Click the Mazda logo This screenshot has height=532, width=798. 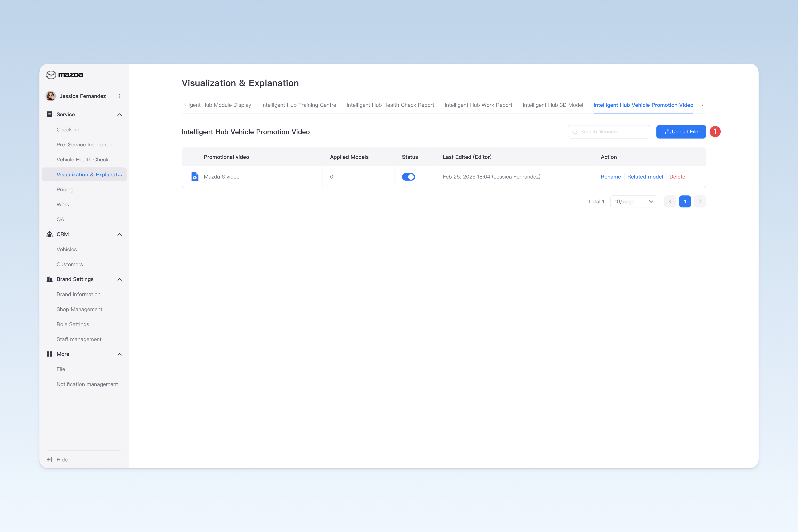[64, 75]
